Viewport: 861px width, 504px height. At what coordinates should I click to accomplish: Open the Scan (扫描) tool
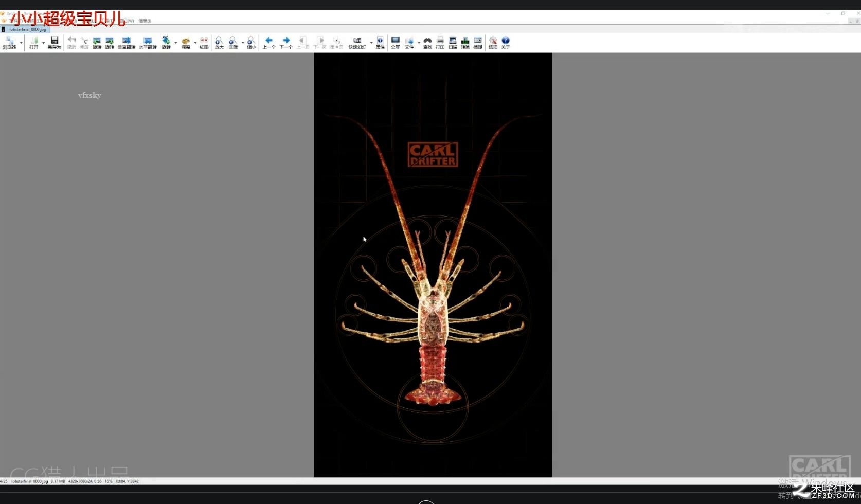click(453, 43)
